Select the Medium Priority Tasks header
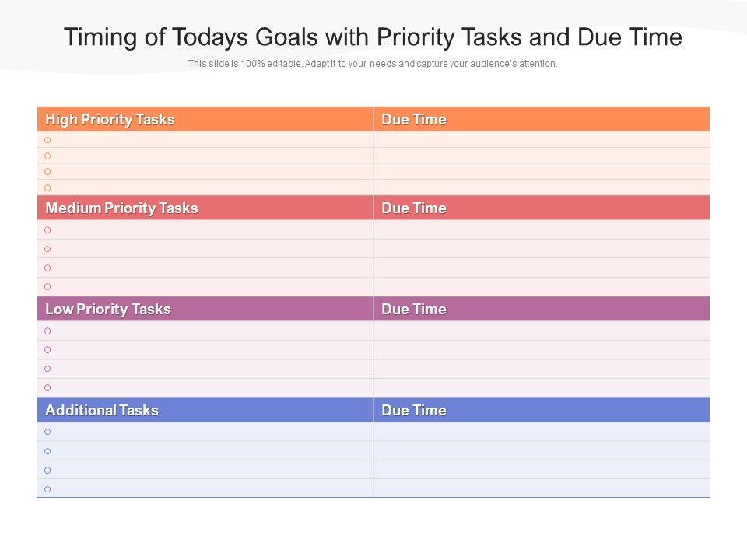Viewport: 747px width, 560px height. (121, 208)
